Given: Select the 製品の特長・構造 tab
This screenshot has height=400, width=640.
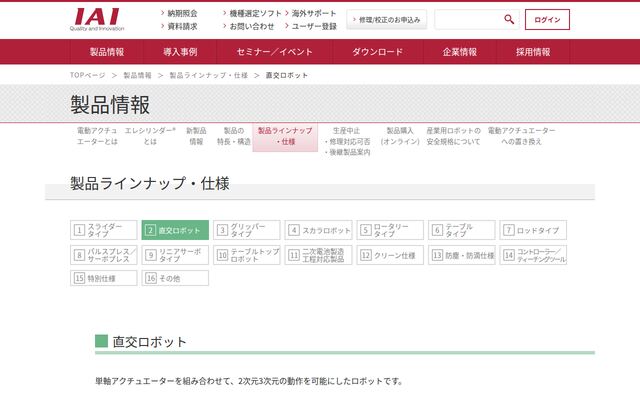Looking at the screenshot, I should point(233,136).
